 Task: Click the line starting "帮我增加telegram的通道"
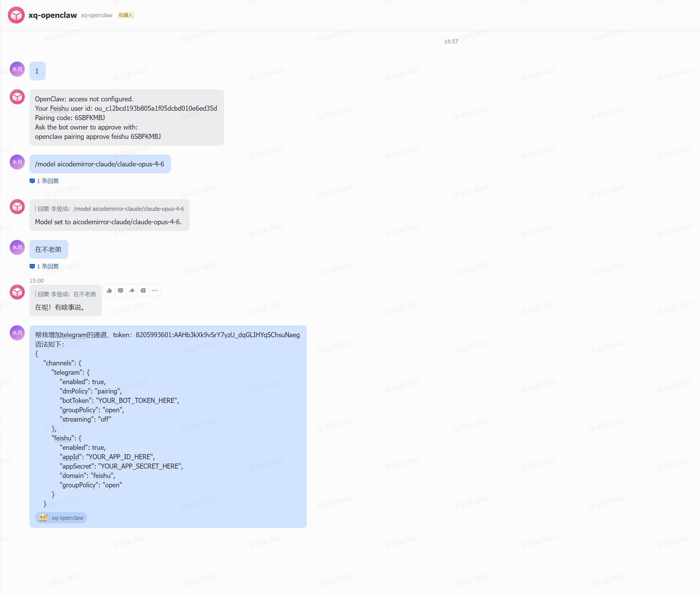[167, 335]
